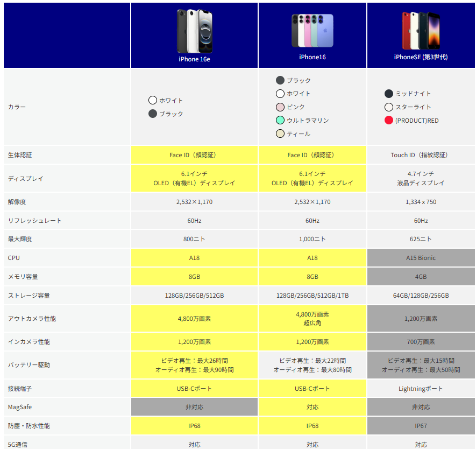Pick the ピンク color swatch

pos(280,107)
